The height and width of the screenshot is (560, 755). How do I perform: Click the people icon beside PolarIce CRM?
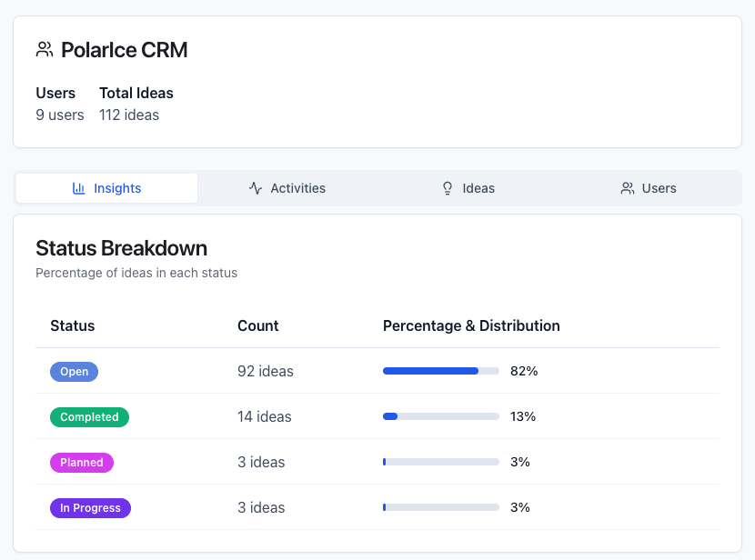[x=45, y=50]
